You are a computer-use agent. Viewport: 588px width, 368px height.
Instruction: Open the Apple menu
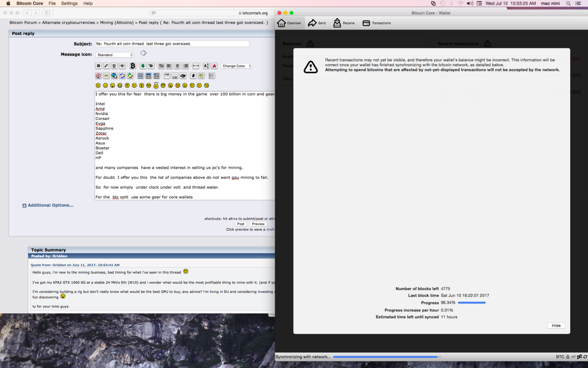coord(8,3)
